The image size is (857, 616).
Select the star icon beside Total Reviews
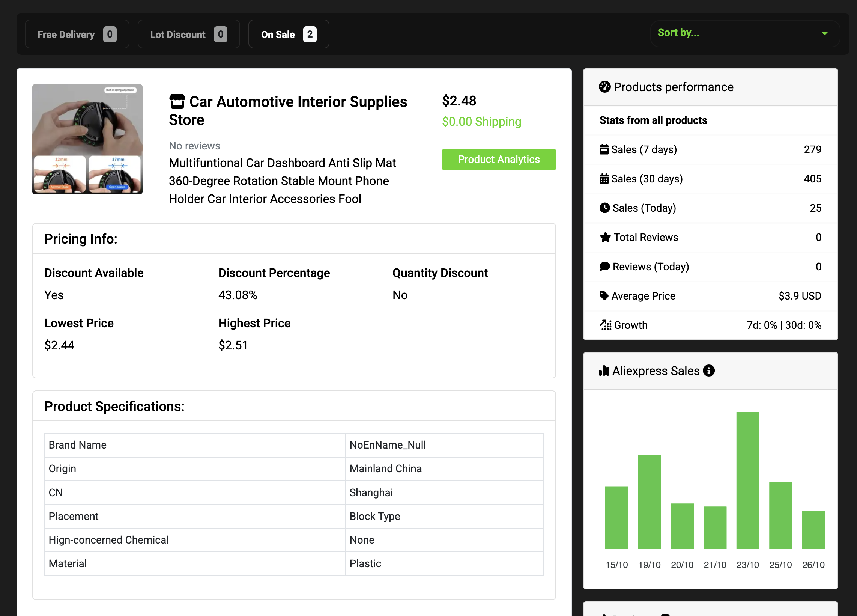tap(605, 237)
